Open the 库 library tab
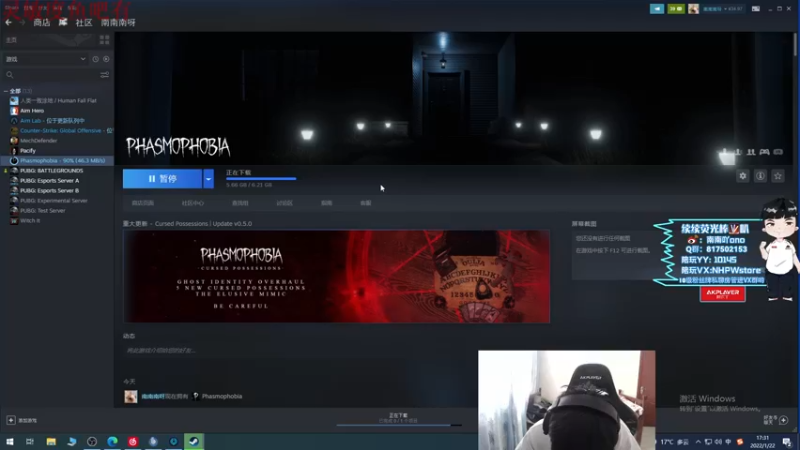The height and width of the screenshot is (450, 800). pos(63,22)
